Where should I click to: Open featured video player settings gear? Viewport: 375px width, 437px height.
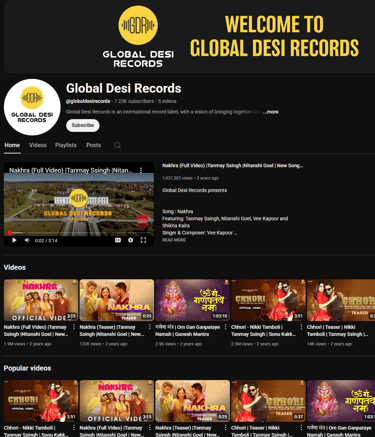[x=131, y=240]
